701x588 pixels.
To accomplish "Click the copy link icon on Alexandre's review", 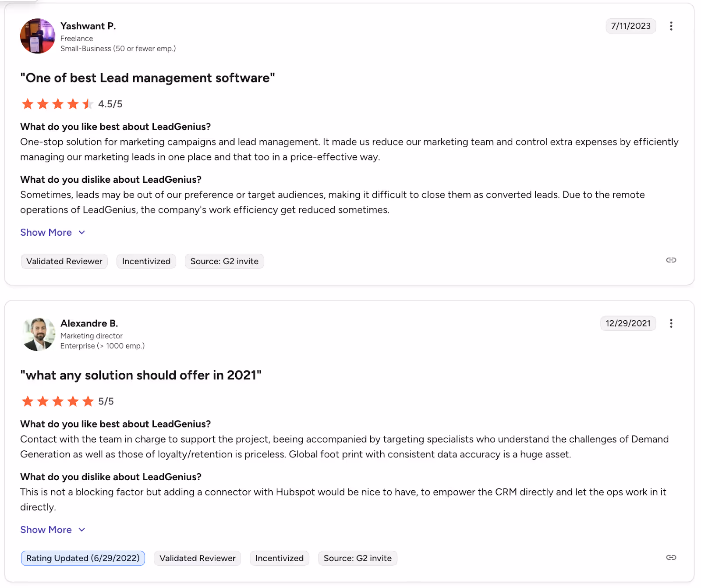I will pyautogui.click(x=671, y=557).
